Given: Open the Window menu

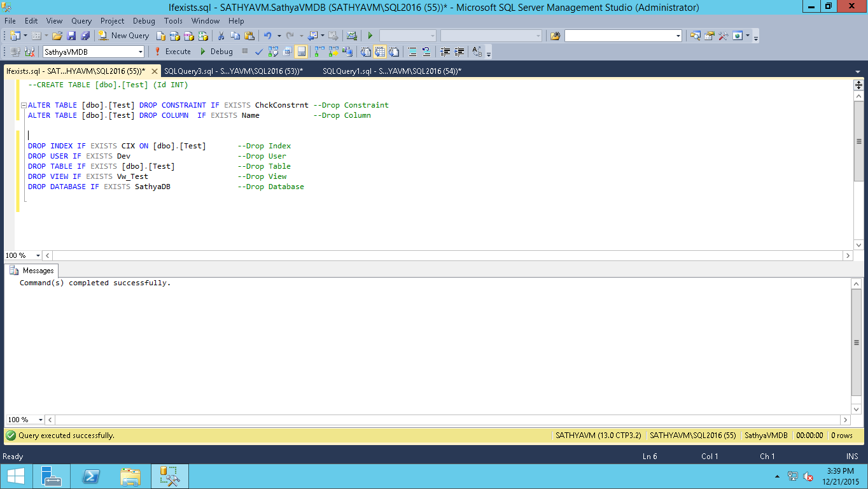Looking at the screenshot, I should [206, 21].
